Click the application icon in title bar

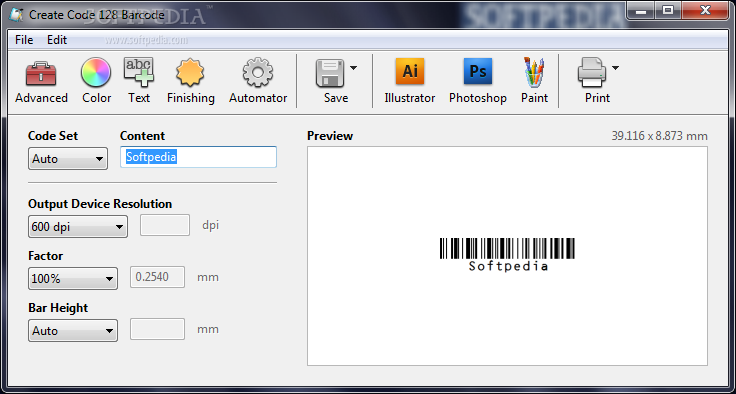(16, 15)
